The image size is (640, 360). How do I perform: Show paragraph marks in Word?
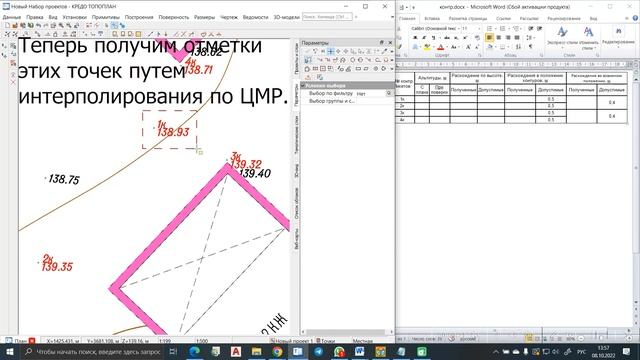coord(530,47)
